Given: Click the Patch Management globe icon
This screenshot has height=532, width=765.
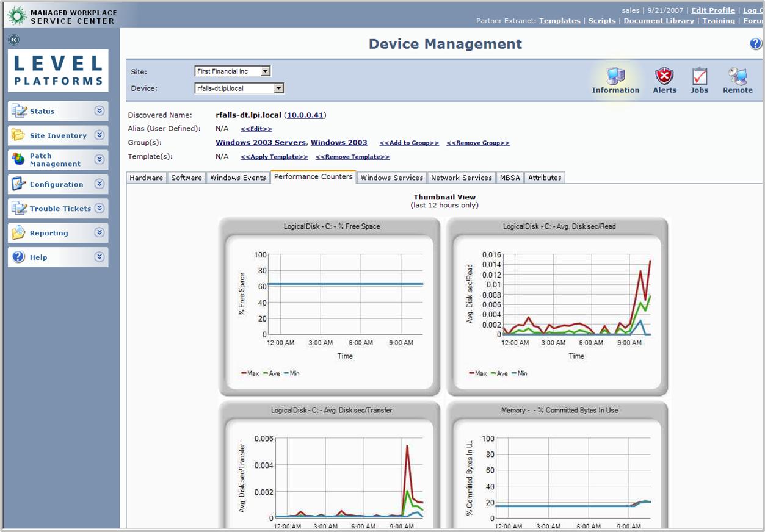Looking at the screenshot, I should [x=20, y=159].
